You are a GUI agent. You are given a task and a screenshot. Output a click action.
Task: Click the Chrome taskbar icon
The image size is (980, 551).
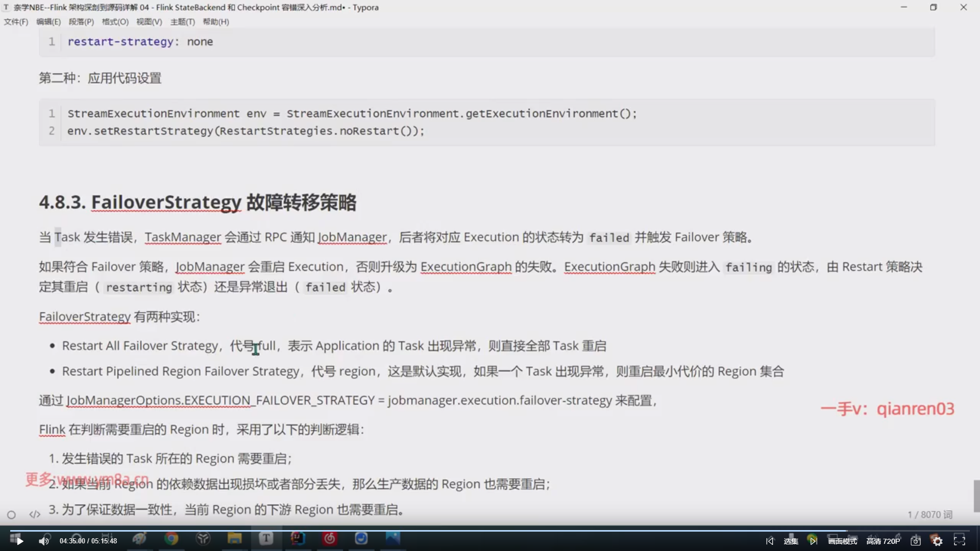(171, 539)
